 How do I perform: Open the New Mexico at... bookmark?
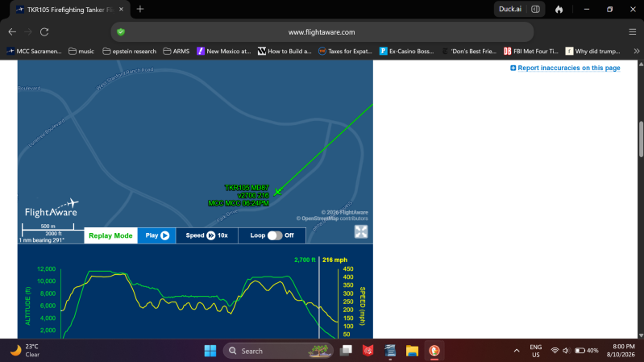(x=224, y=52)
